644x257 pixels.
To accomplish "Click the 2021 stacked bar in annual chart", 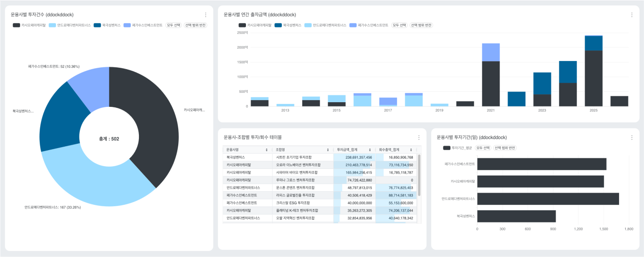I will [491, 75].
